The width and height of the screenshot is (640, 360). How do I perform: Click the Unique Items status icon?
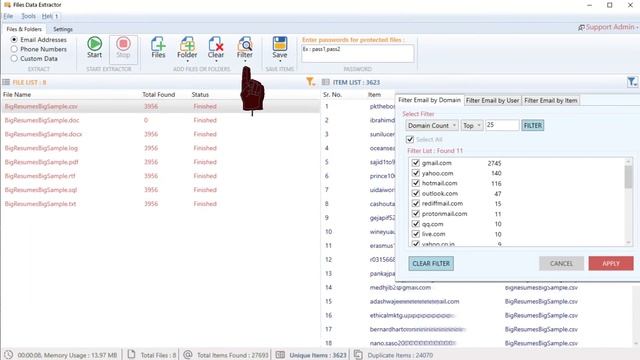point(280,355)
